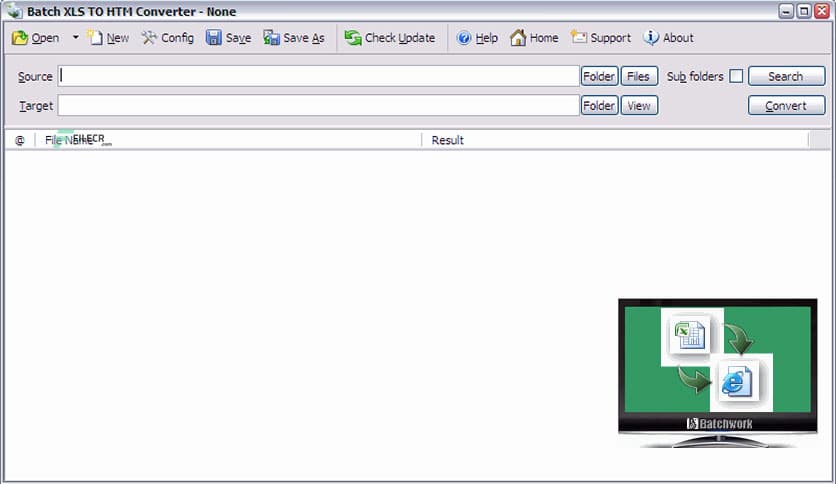This screenshot has width=836, height=484.
Task: Run Convert on the listed files
Action: (786, 106)
